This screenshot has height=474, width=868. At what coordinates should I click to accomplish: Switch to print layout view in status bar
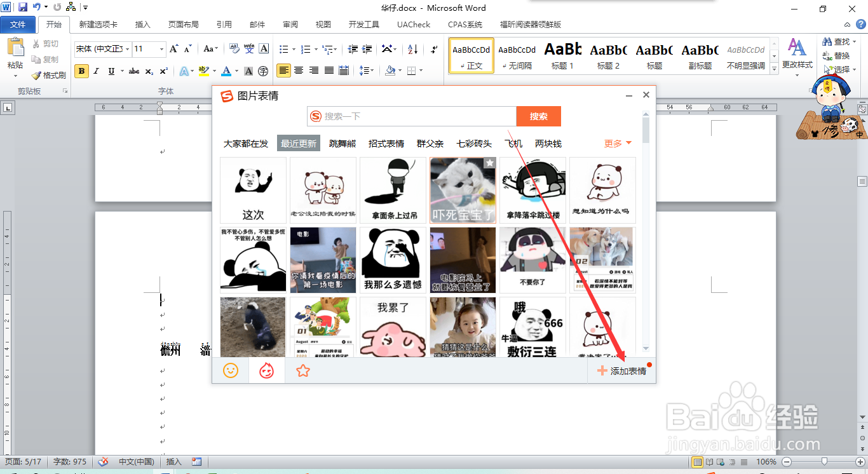(698, 462)
